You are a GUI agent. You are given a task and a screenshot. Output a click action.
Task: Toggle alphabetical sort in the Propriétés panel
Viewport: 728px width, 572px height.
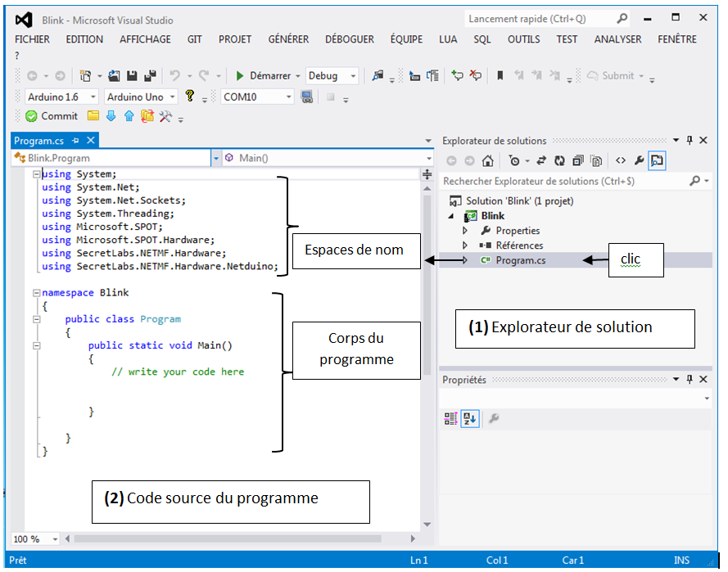pos(468,419)
